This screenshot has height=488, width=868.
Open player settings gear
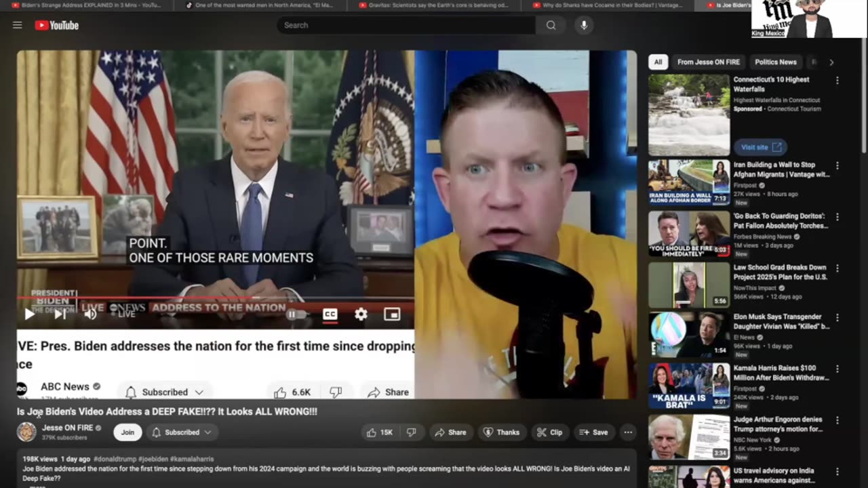click(x=361, y=314)
